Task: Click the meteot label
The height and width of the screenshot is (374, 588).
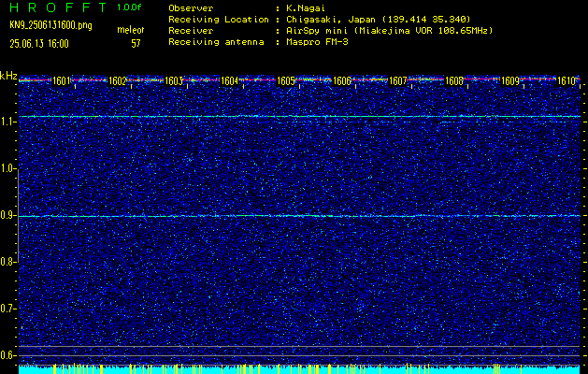Action: (131, 30)
